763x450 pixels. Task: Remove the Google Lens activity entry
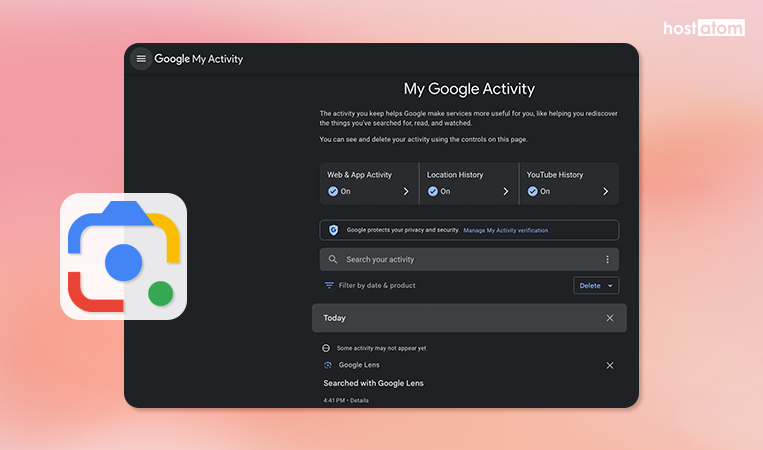pos(610,365)
